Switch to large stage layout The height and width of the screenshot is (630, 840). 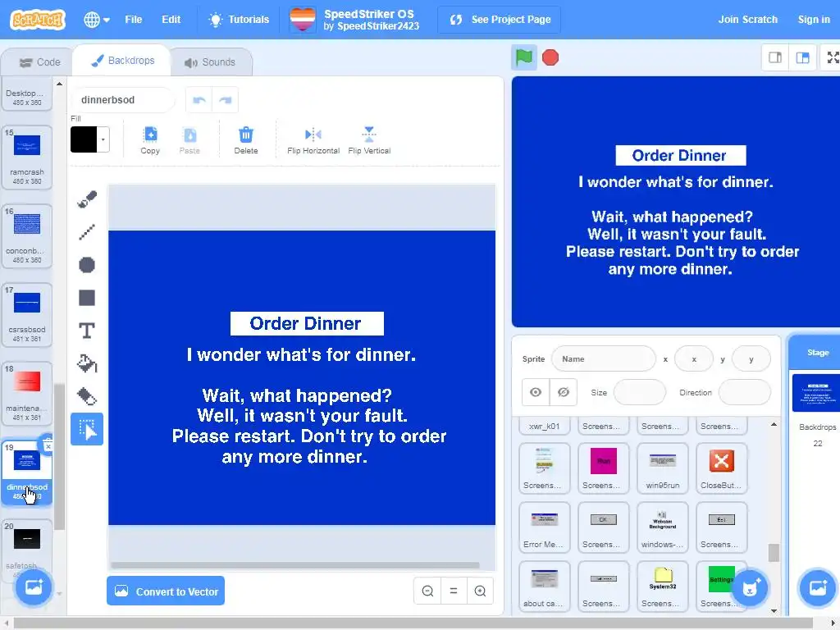pos(802,57)
